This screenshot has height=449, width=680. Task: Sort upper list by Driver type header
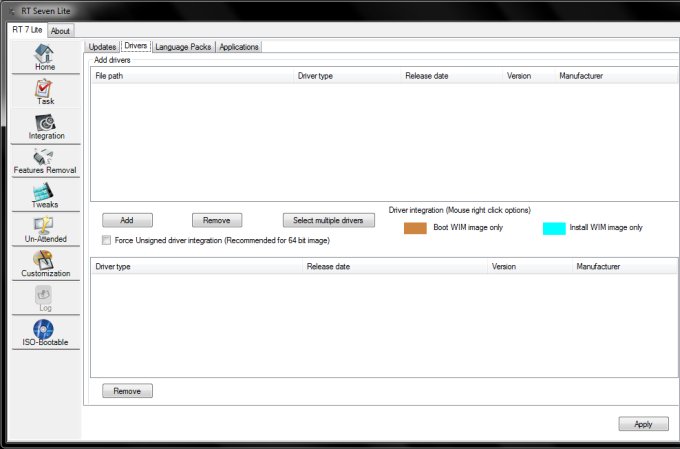tap(347, 76)
